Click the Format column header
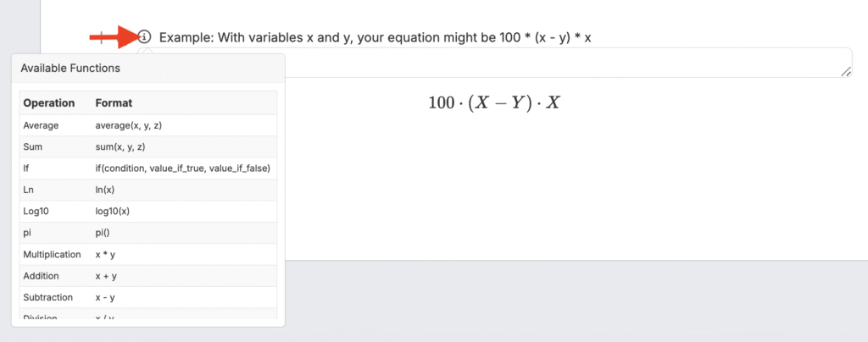 (114, 103)
